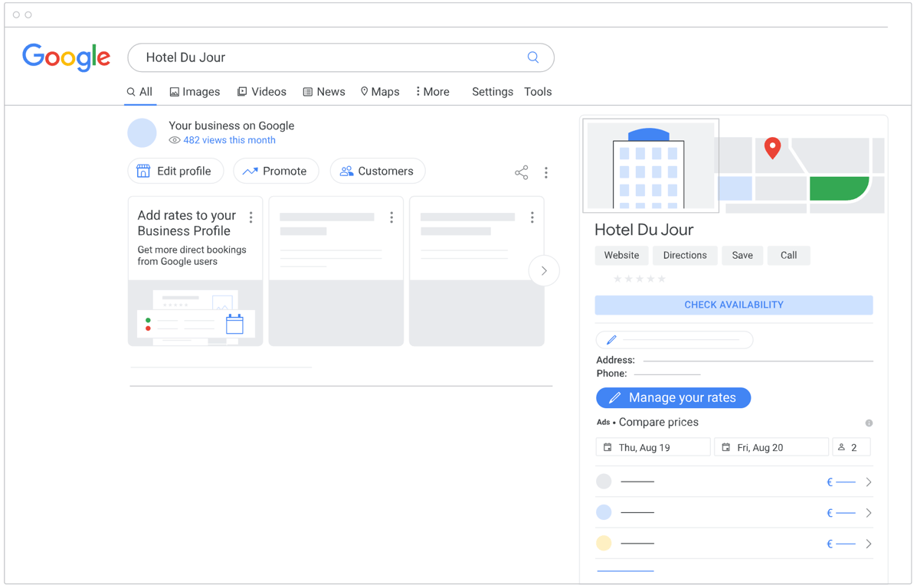Image resolution: width=917 pixels, height=588 pixels.
Task: Open options on Add rates card
Action: click(x=251, y=217)
